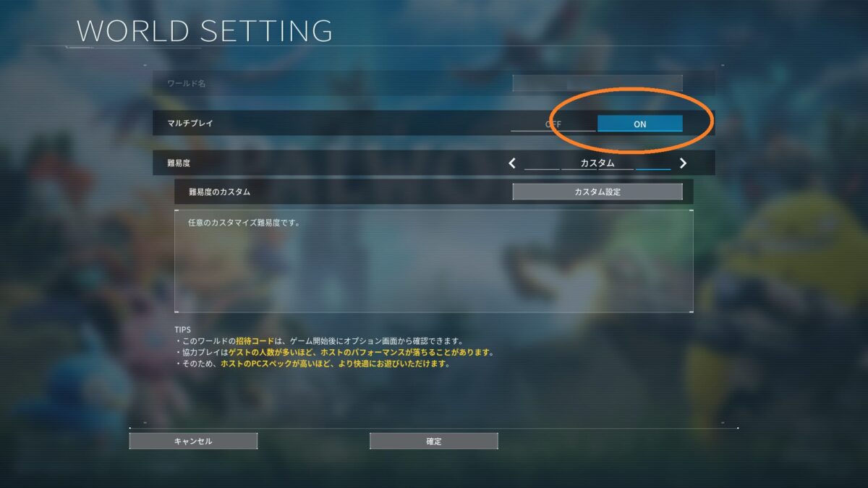Click the blue highlighted difficulty segment
868x488 pixels.
tap(653, 169)
